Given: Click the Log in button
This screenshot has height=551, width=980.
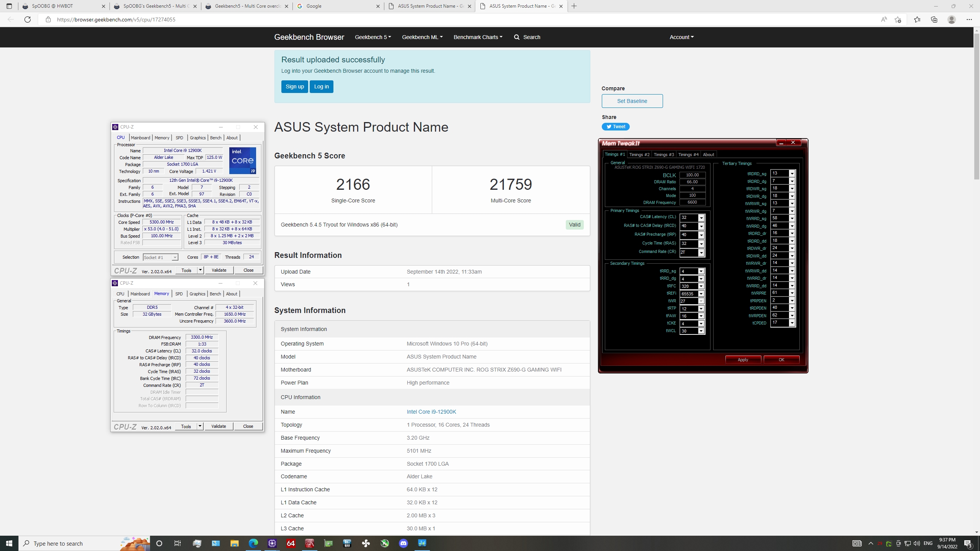Looking at the screenshot, I should tap(321, 86).
